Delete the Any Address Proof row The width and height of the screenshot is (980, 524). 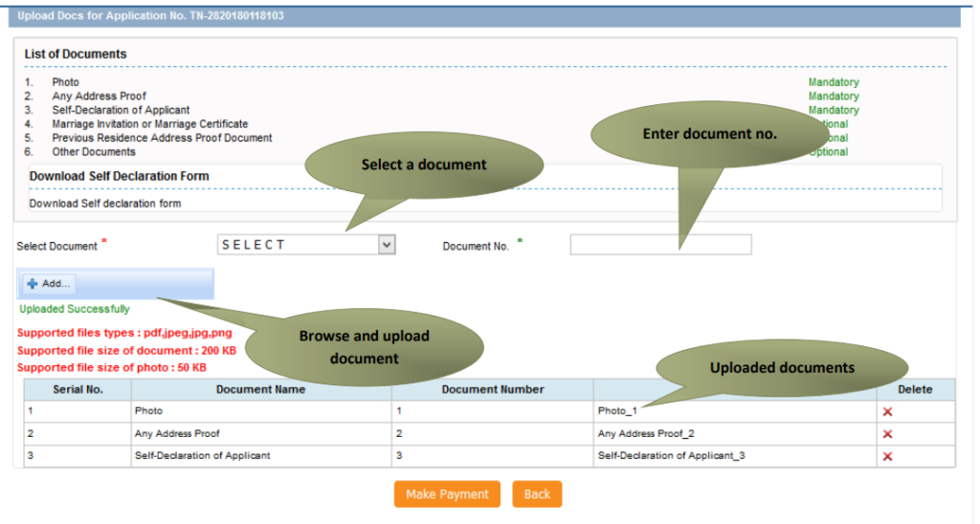click(x=887, y=434)
